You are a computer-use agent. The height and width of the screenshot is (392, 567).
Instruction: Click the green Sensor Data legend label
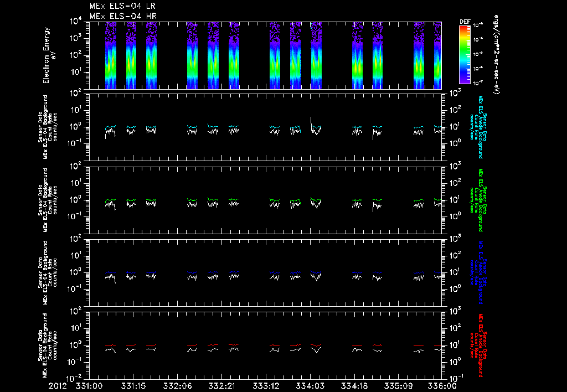coord(478,200)
